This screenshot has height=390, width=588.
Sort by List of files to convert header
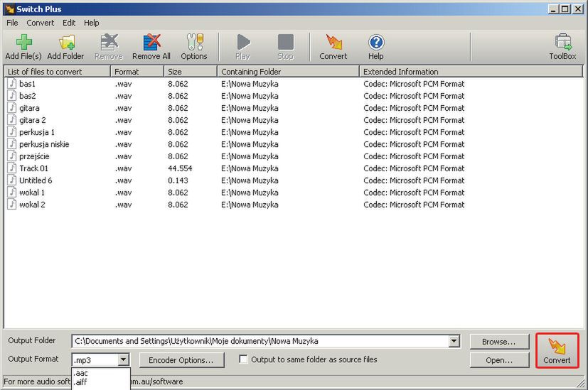point(57,72)
